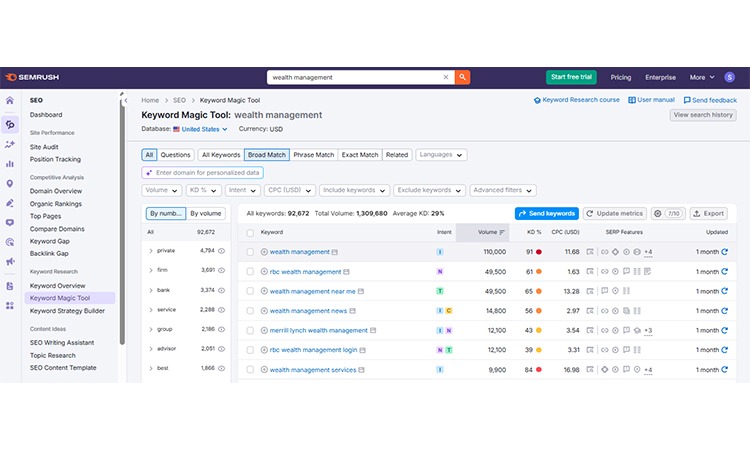Click the orange search magnifier button
This screenshot has height=450, width=750.
[x=462, y=77]
